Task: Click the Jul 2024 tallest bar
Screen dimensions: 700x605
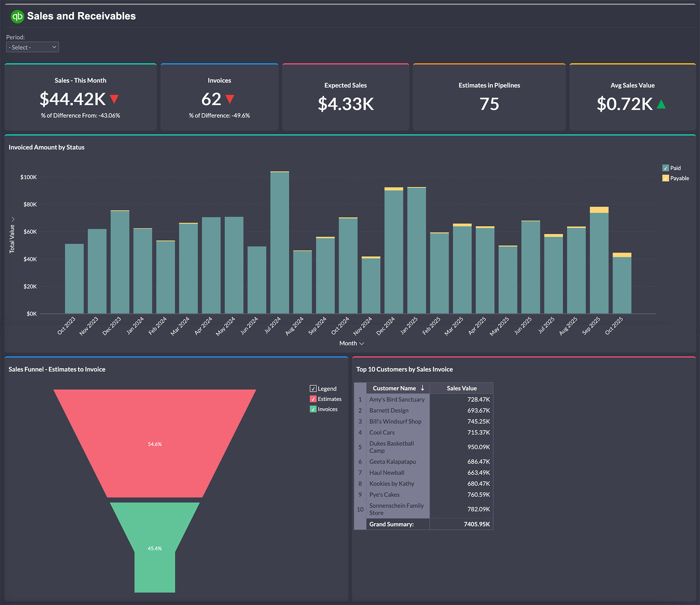Action: pyautogui.click(x=280, y=241)
